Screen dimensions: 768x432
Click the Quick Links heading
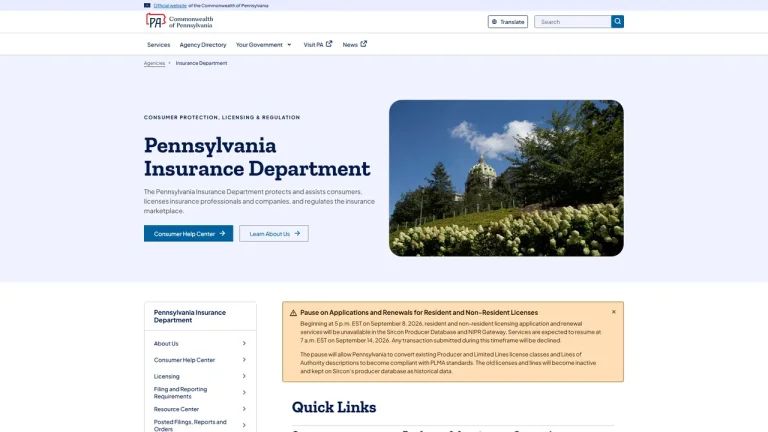(334, 407)
